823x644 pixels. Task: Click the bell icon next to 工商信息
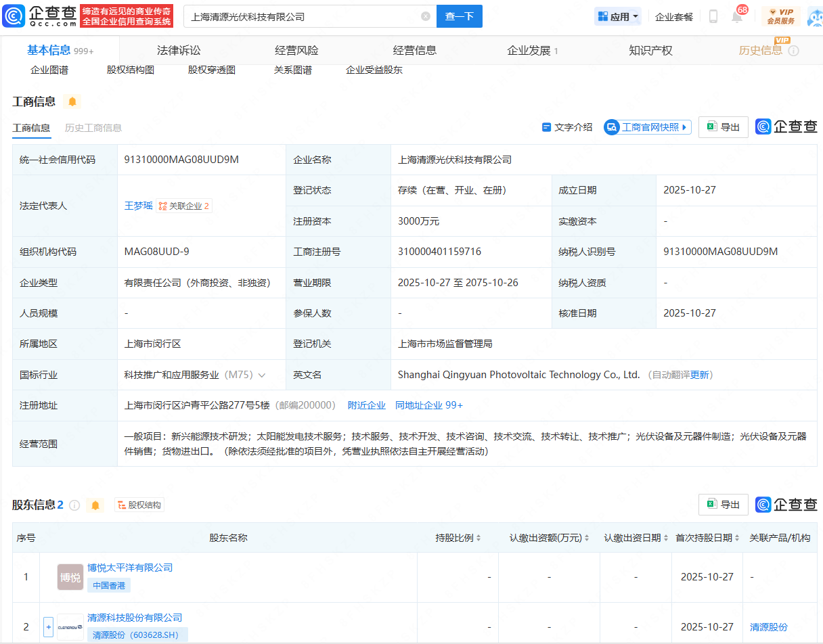(72, 102)
